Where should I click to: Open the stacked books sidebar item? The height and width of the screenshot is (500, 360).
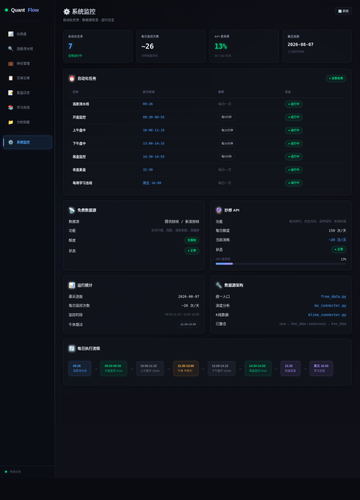tap(27, 107)
